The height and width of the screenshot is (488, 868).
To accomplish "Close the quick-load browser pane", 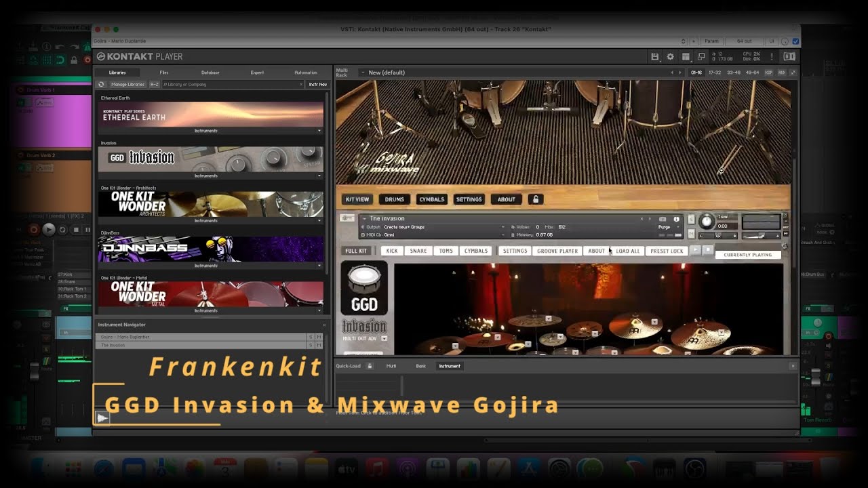I will [793, 366].
